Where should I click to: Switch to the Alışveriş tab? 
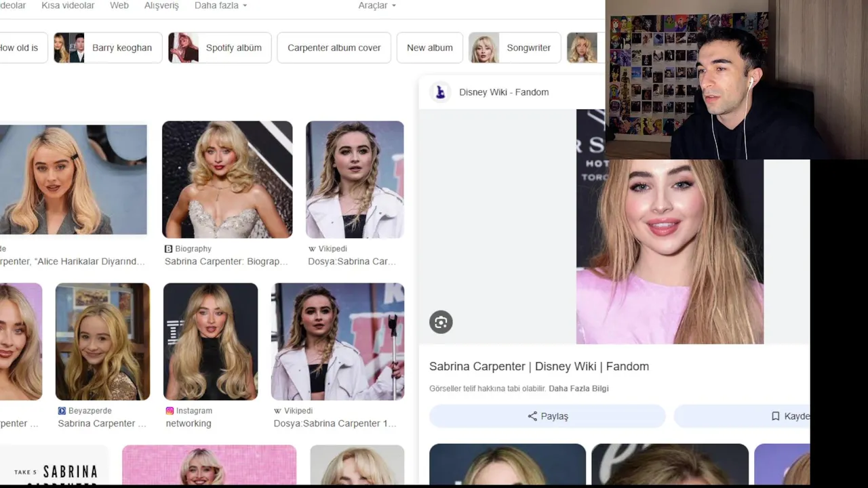pyautogui.click(x=161, y=5)
